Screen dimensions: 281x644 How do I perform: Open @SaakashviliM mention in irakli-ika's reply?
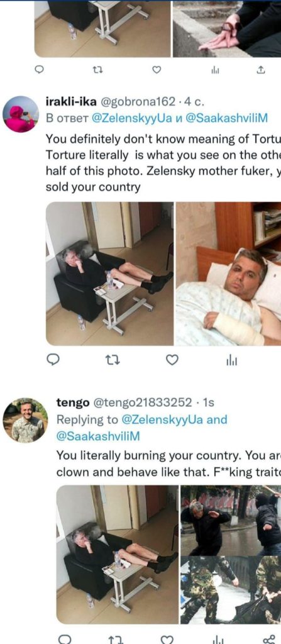[227, 118]
